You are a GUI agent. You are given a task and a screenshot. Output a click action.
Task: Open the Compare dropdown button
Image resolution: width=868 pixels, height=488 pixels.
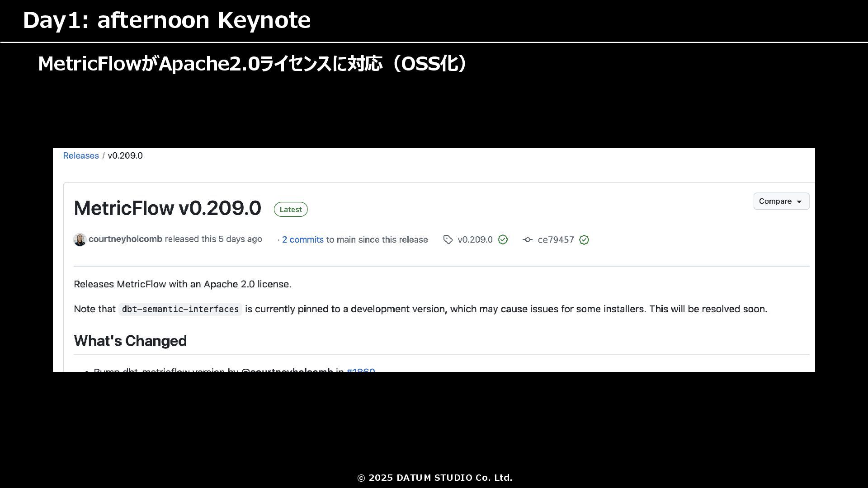(781, 202)
